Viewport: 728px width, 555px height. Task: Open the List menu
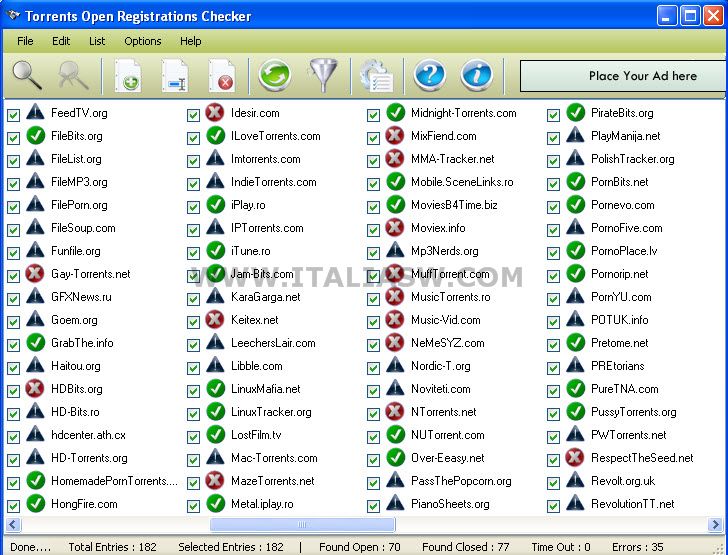pyautogui.click(x=97, y=41)
